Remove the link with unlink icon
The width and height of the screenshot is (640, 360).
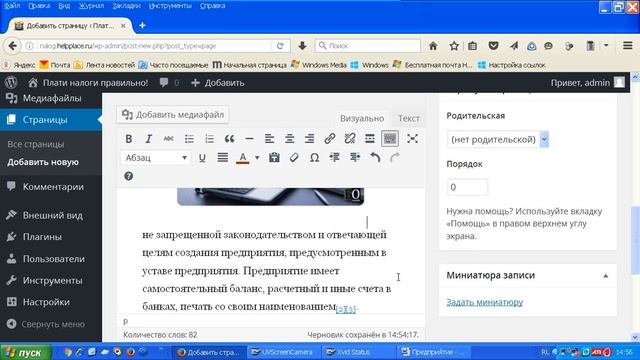click(350, 139)
